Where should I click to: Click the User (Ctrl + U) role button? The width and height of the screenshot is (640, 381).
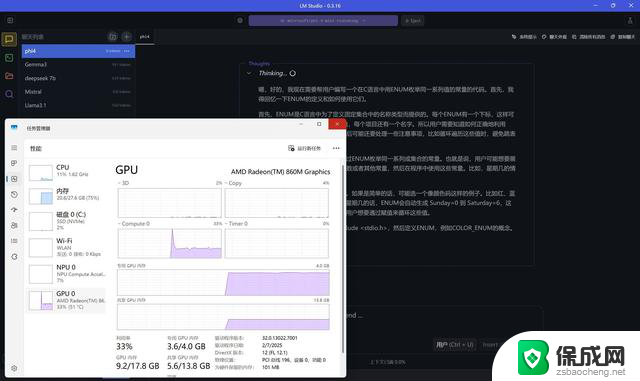(455, 345)
